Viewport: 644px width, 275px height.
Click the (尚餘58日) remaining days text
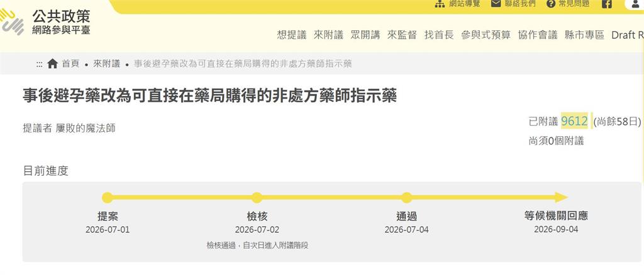(617, 122)
